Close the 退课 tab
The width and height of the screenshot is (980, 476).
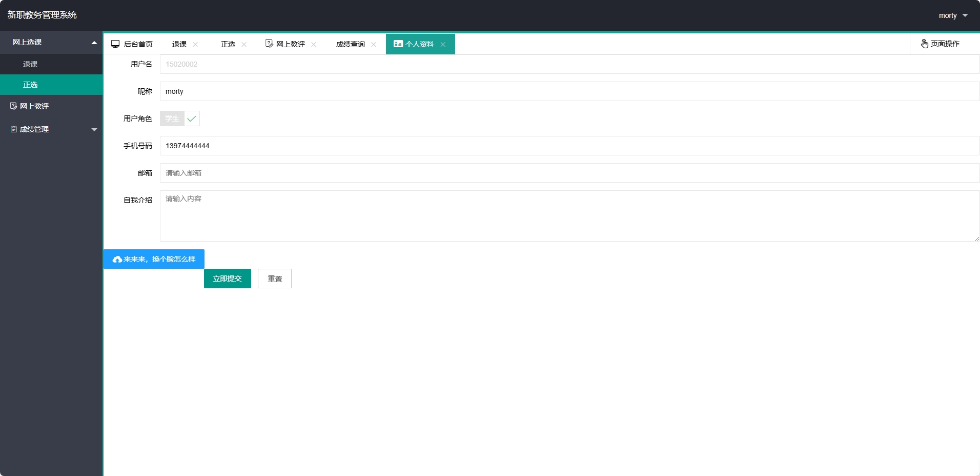pos(196,45)
